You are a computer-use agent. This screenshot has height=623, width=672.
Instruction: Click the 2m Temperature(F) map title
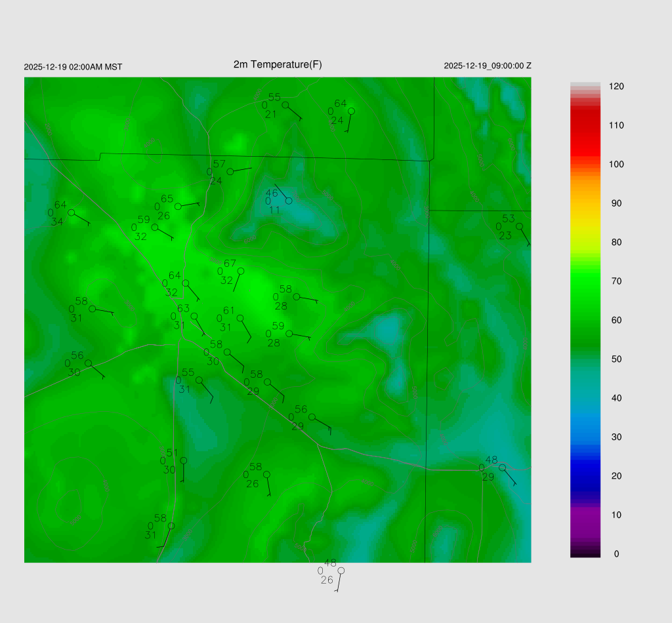click(x=278, y=64)
